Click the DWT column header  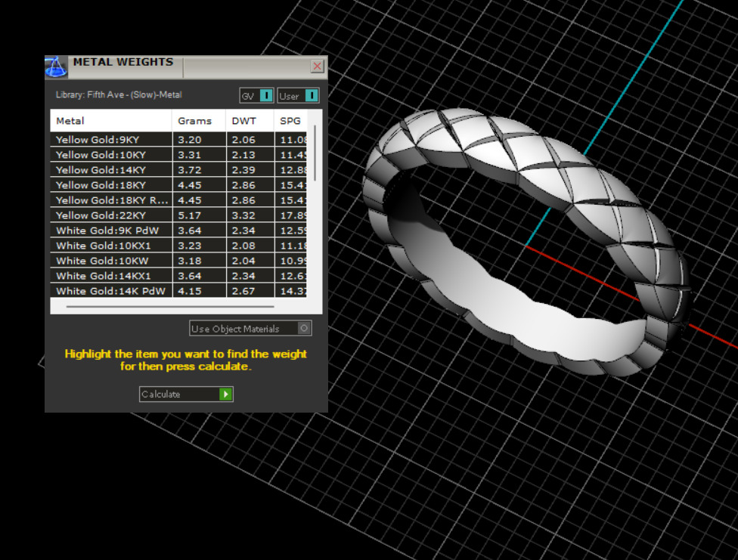pos(250,121)
